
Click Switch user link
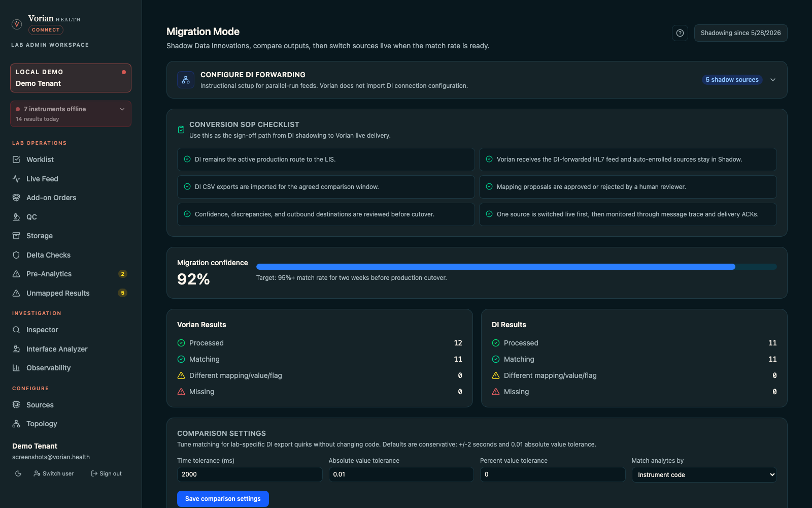click(x=53, y=473)
